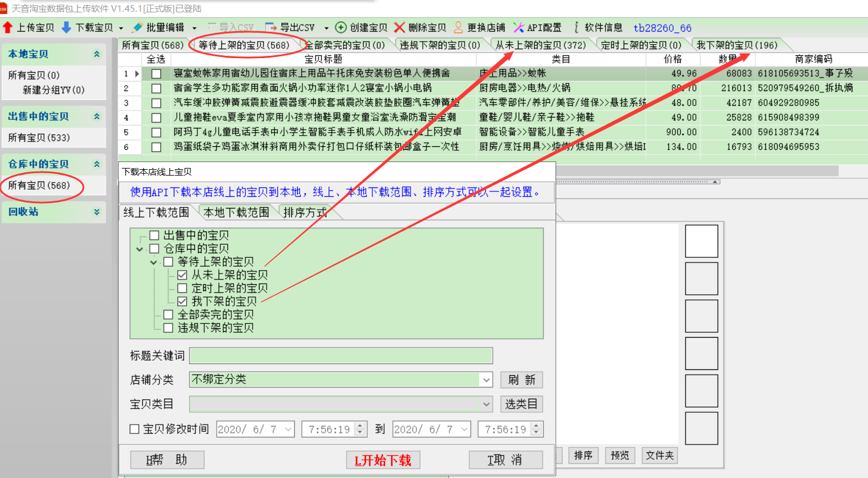Collapse the 仓库中的宝贝 tree node

(140, 249)
